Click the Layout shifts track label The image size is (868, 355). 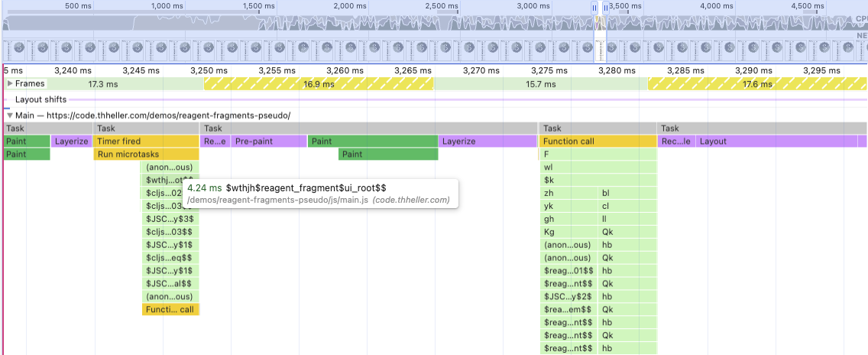(x=40, y=99)
